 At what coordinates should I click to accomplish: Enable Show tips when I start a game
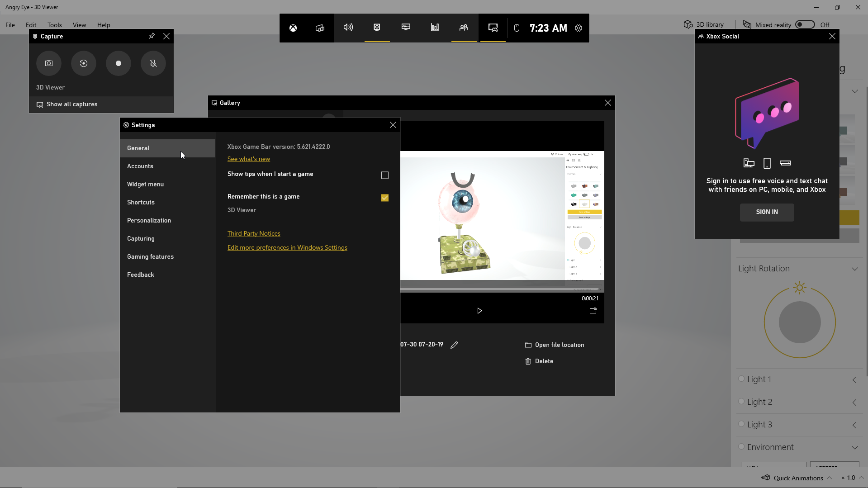pyautogui.click(x=385, y=175)
